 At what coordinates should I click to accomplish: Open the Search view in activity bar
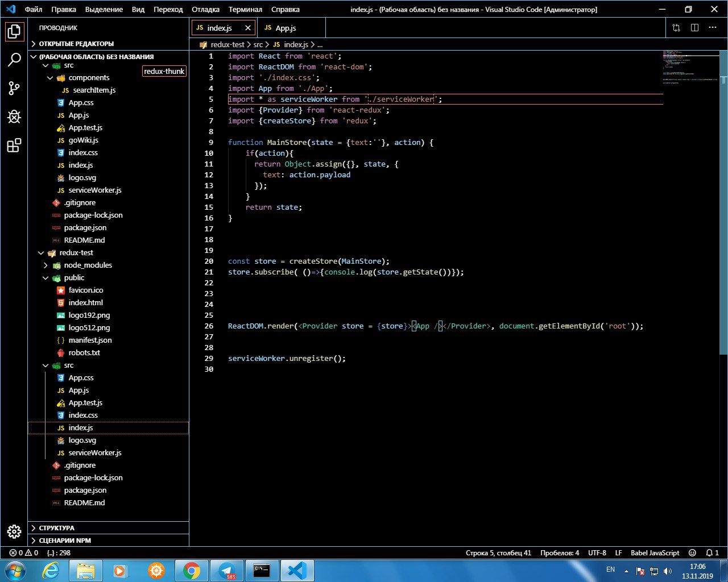point(14,60)
